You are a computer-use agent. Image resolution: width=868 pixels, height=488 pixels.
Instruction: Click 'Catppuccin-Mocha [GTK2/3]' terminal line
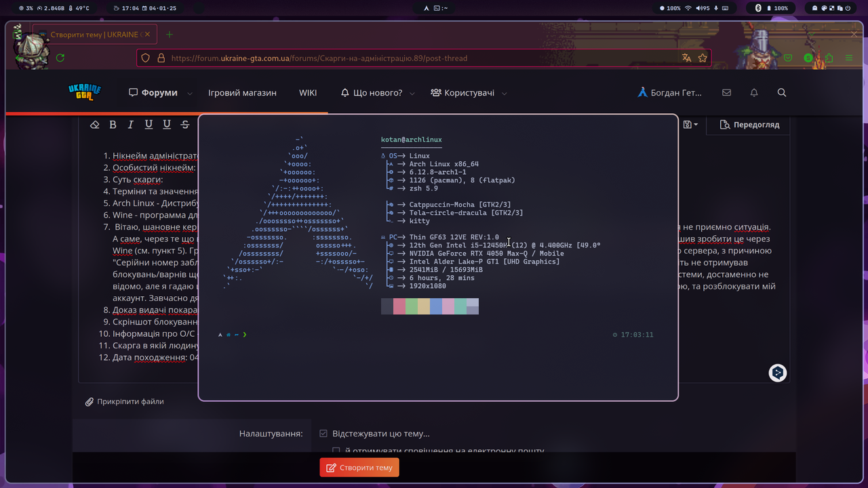tap(460, 205)
